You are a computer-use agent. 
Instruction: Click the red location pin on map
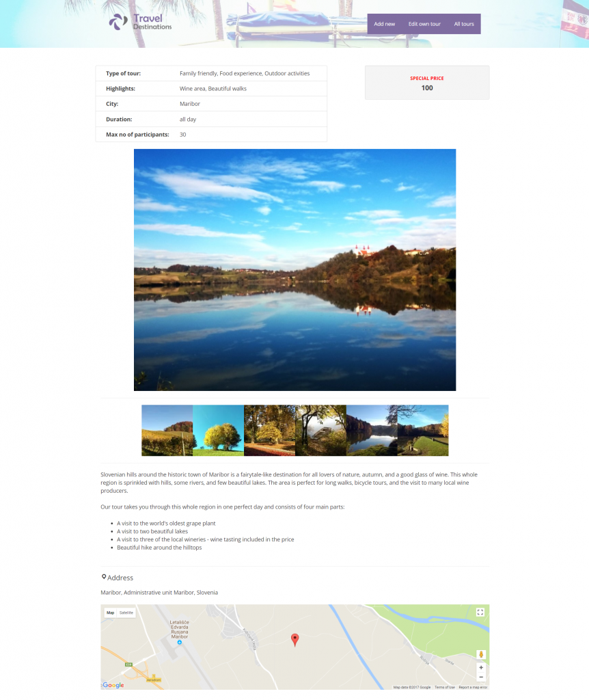coord(294,639)
